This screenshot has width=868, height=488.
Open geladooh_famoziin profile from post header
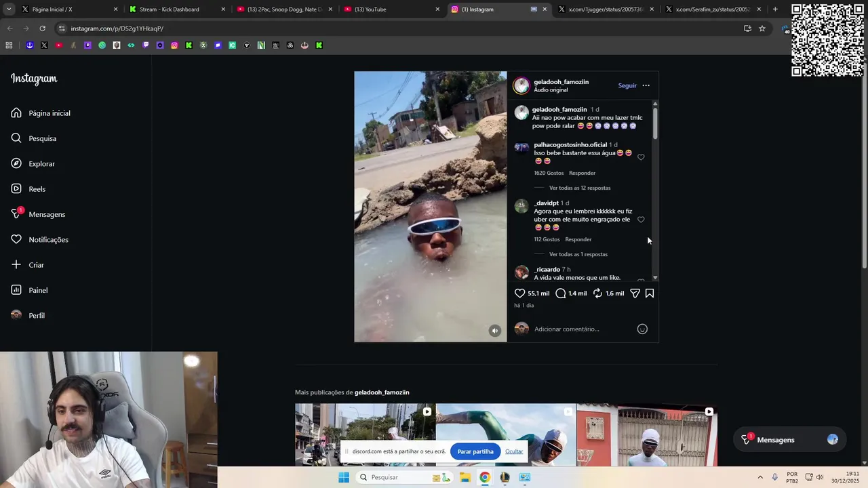coord(561,82)
